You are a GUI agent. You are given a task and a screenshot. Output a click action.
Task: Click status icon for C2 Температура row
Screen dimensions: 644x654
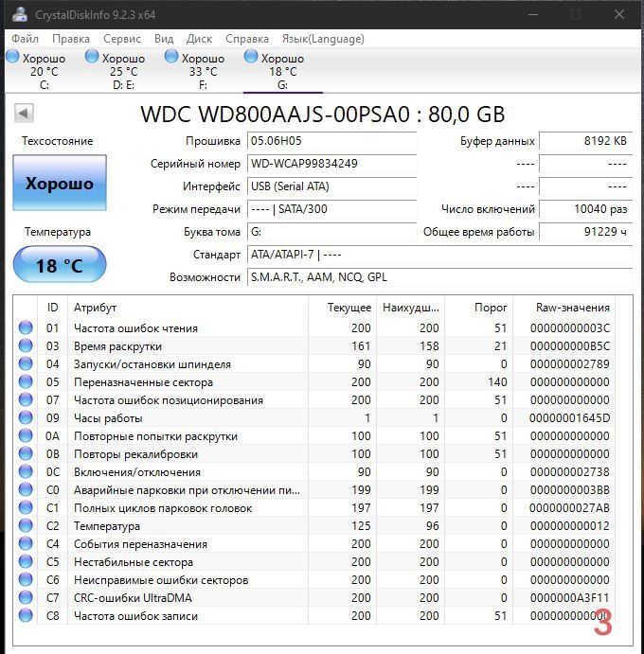26,525
